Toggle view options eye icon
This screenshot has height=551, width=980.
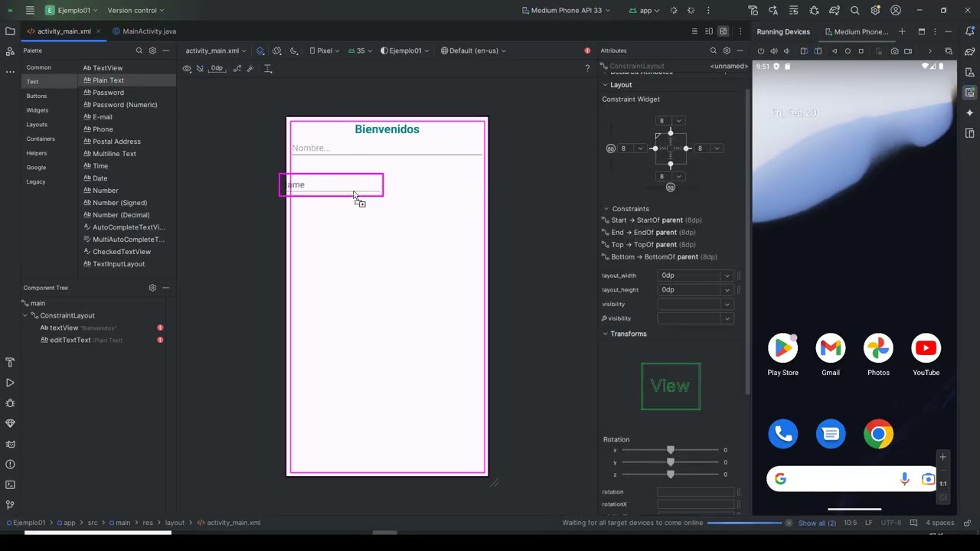point(187,68)
